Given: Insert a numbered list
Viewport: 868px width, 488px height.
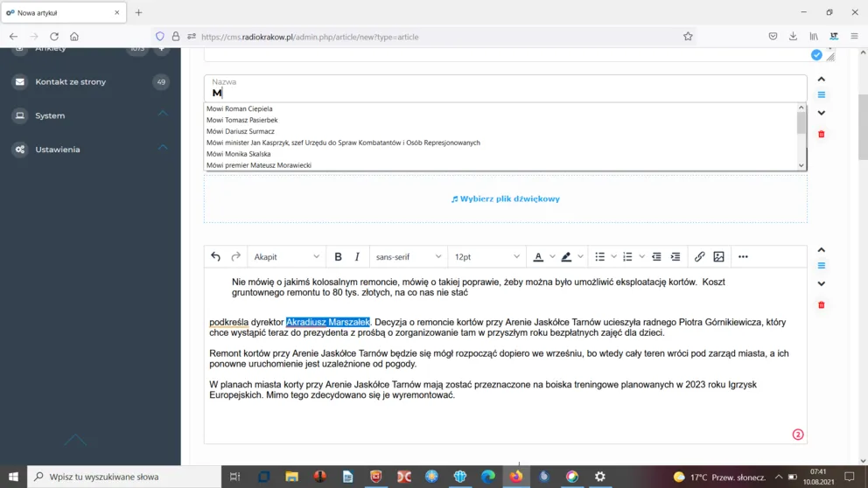Looking at the screenshot, I should point(627,257).
